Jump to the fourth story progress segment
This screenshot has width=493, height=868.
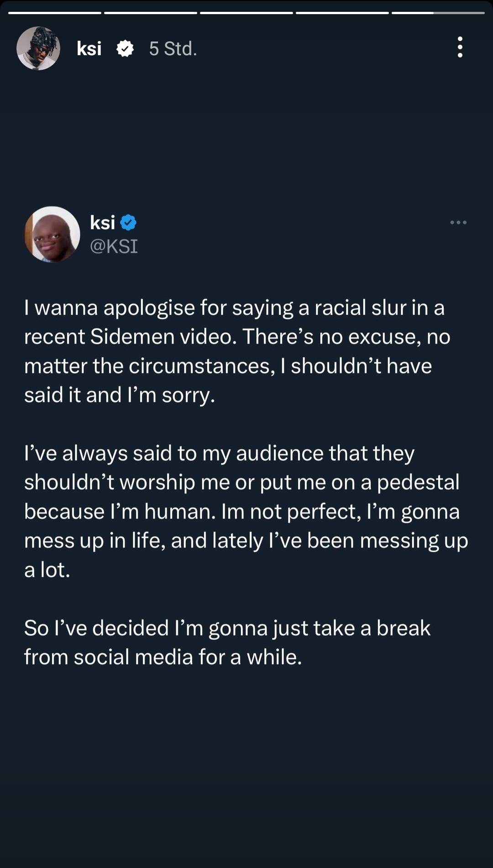[x=342, y=13]
